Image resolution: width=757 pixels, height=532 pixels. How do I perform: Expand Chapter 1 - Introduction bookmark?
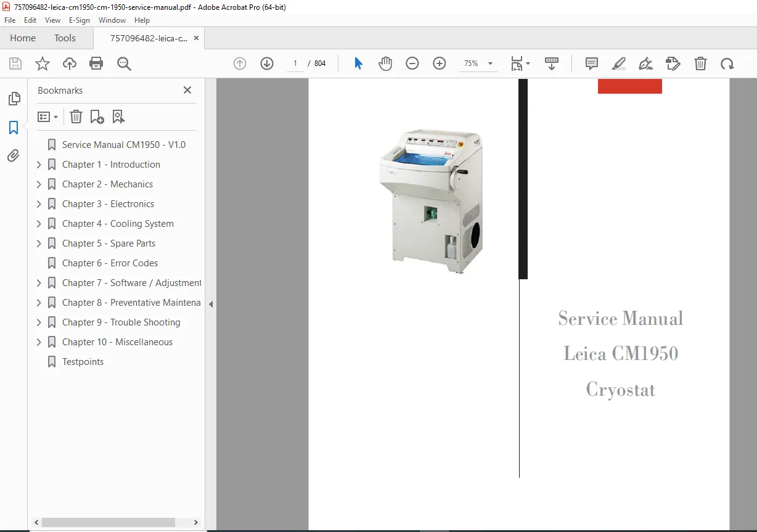click(39, 165)
